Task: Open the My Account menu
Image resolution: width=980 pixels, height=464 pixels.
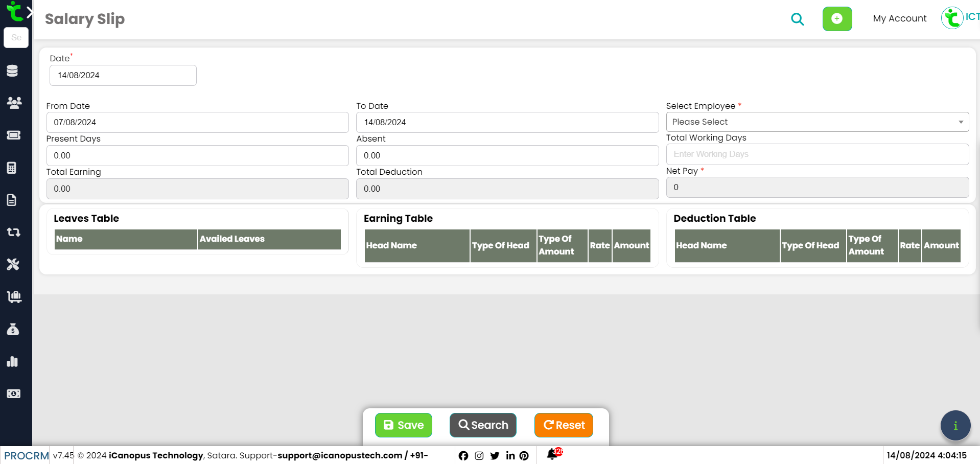Action: point(899,18)
